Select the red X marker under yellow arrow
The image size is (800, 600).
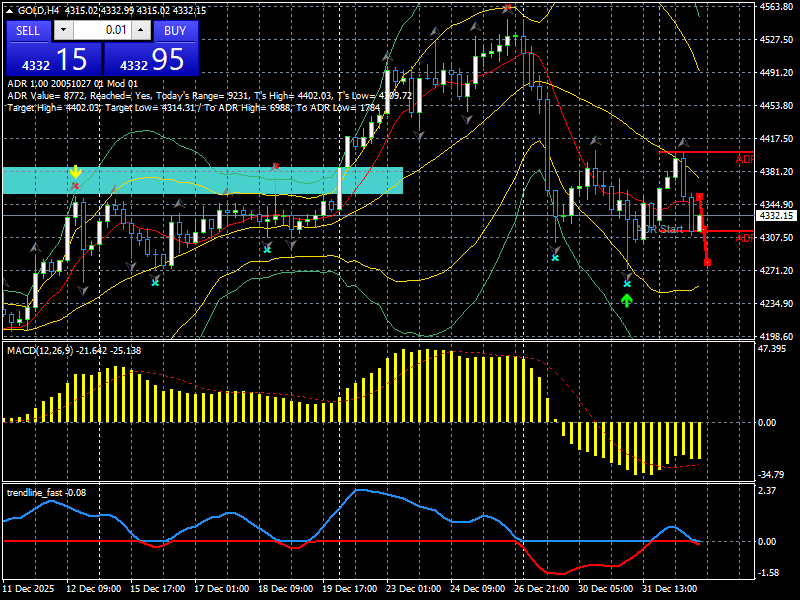[x=76, y=186]
